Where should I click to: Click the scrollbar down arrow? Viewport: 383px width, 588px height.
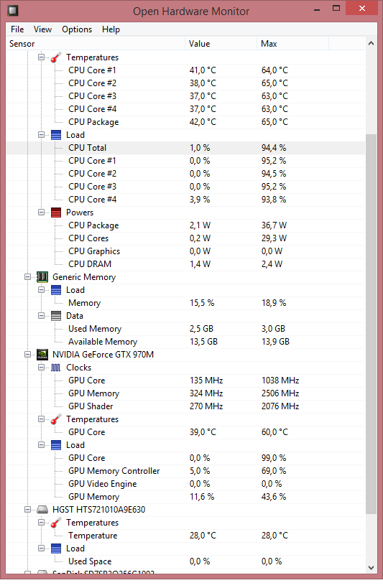tap(371, 568)
